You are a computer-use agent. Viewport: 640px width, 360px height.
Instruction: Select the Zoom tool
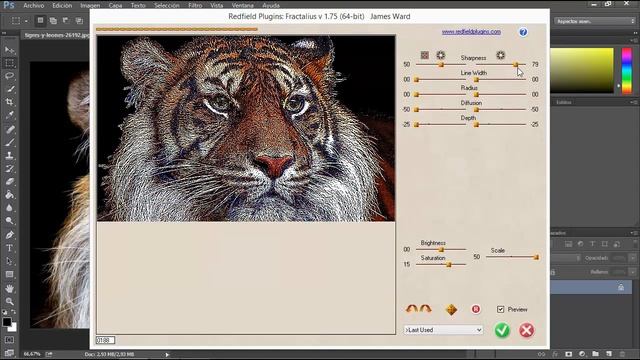[9, 302]
